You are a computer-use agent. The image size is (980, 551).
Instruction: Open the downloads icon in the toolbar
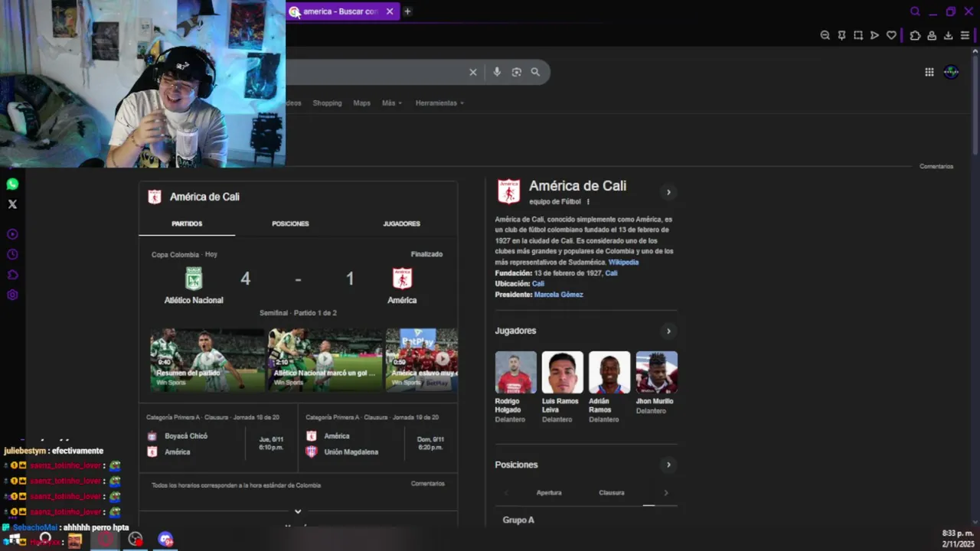(948, 35)
